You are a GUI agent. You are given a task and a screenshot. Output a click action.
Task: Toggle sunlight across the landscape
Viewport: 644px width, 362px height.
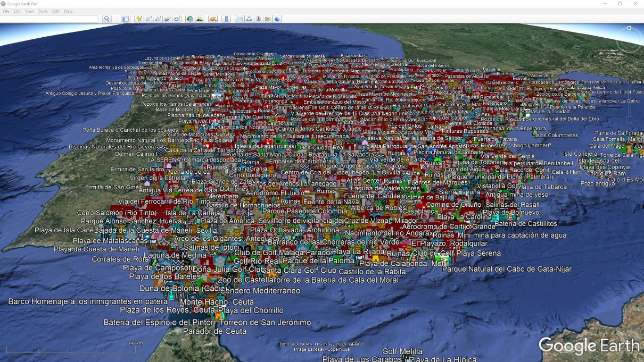[200, 19]
